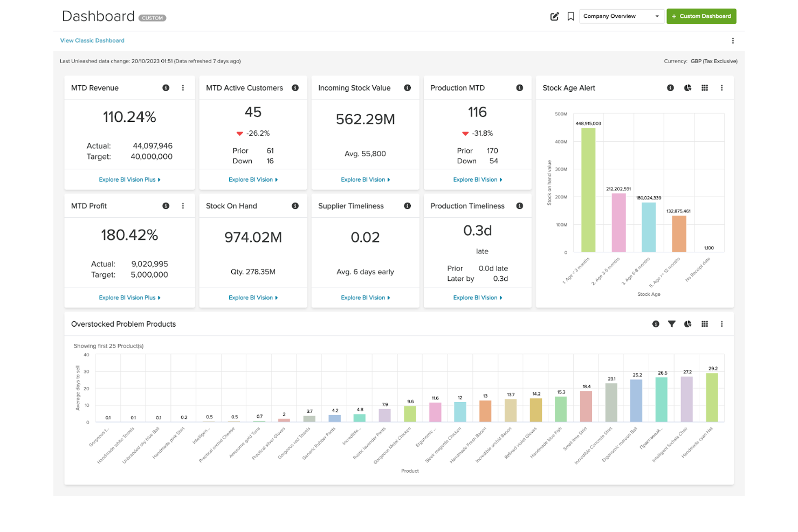
Task: Explore BI Vision Plus under MTD Revenue
Action: tap(129, 179)
